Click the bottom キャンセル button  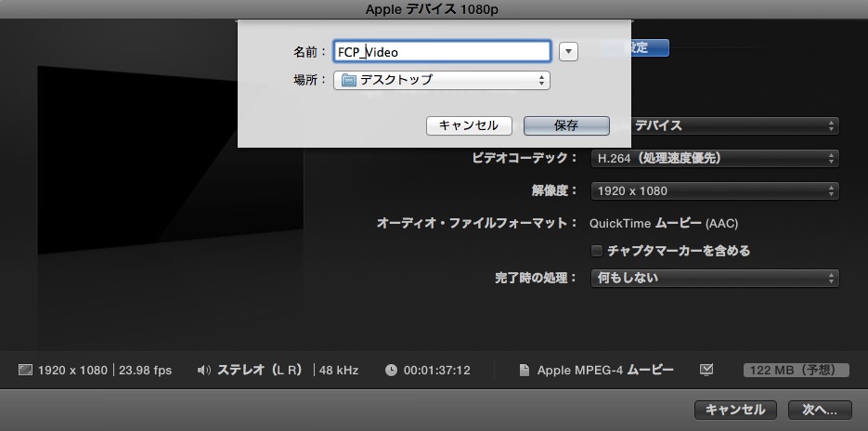(x=735, y=410)
